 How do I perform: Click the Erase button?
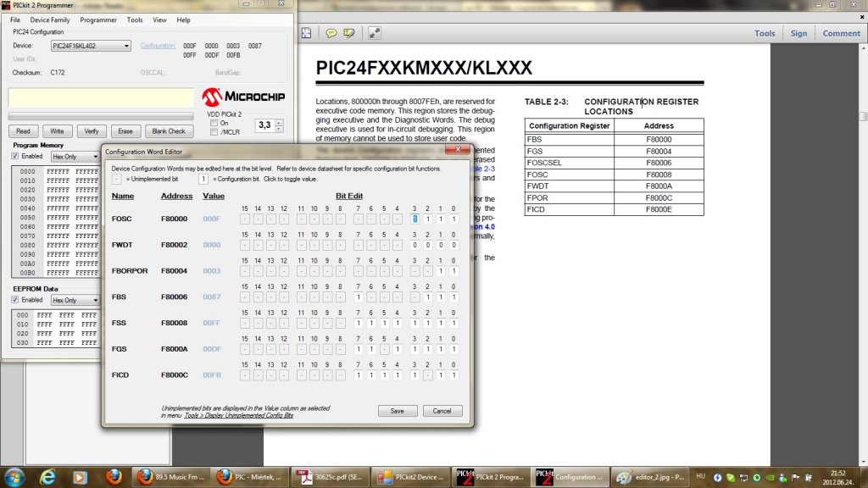click(125, 131)
